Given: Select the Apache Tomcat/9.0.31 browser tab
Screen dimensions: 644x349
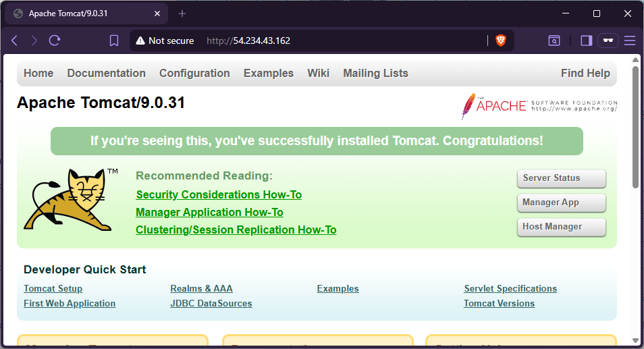Looking at the screenshot, I should click(86, 14).
